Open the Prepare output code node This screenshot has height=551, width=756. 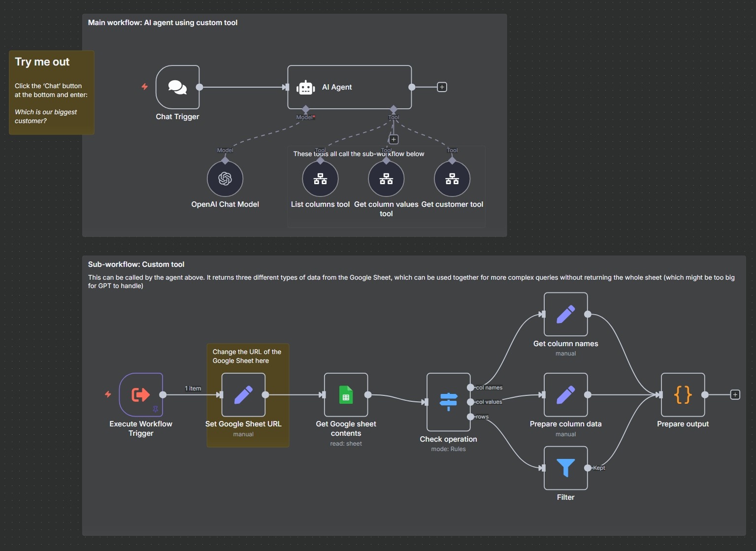click(x=683, y=395)
